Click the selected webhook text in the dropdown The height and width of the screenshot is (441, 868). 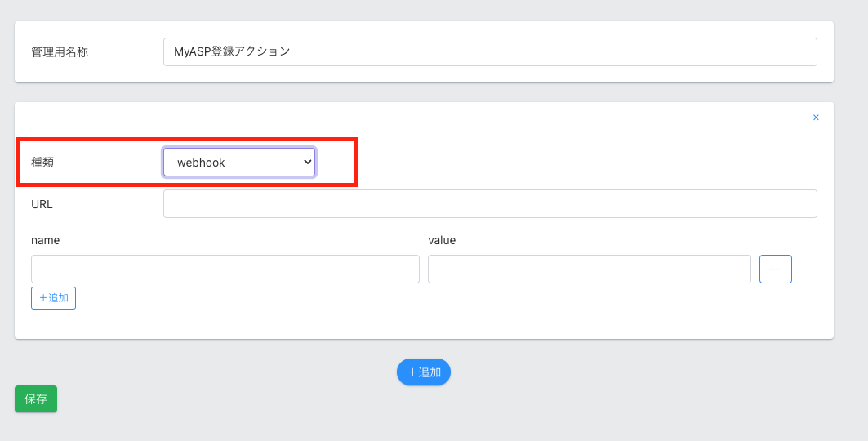201,163
